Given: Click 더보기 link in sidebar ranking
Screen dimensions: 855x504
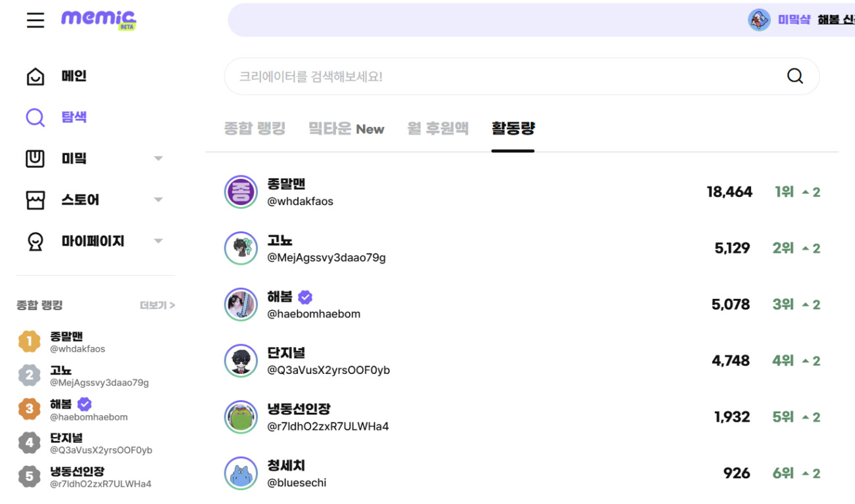Looking at the screenshot, I should pos(157,306).
